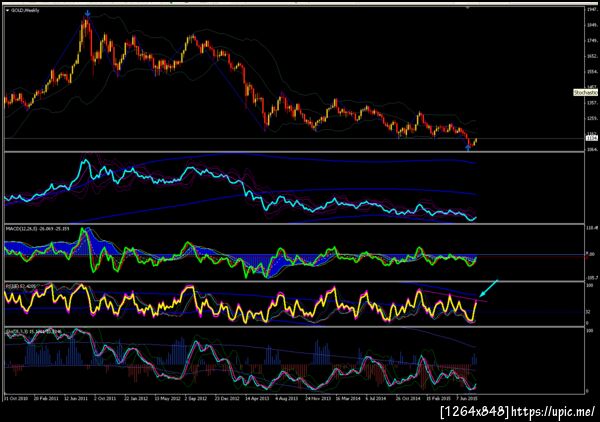Viewport: 600px width, 422px height.
Task: Select the blue down arrow above the price peak
Action: (88, 14)
